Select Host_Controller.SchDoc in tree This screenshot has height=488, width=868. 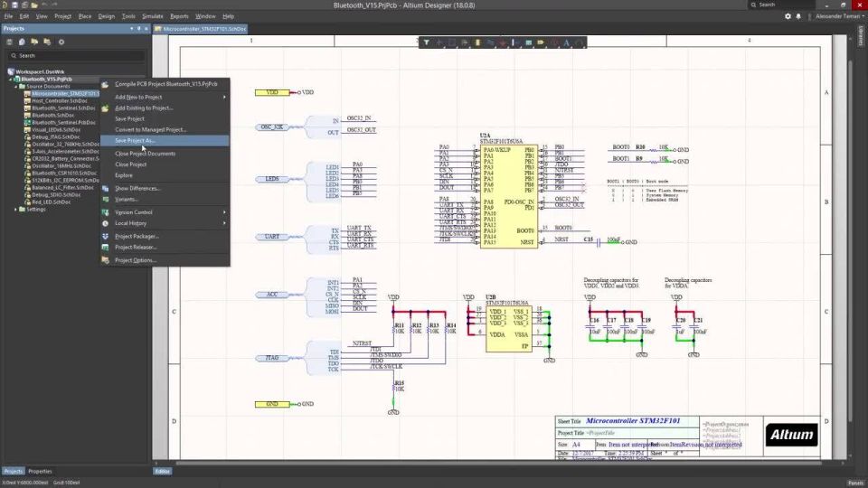60,100
